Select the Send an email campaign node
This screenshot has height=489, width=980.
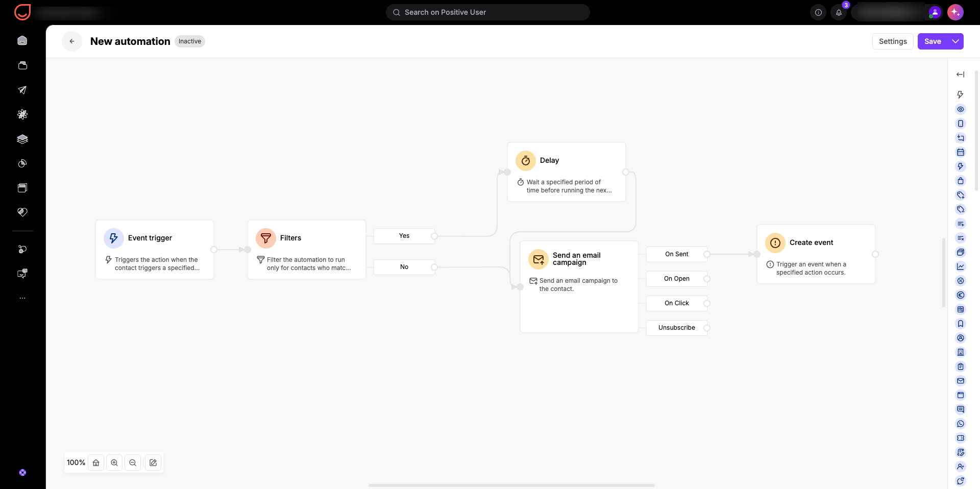579,287
